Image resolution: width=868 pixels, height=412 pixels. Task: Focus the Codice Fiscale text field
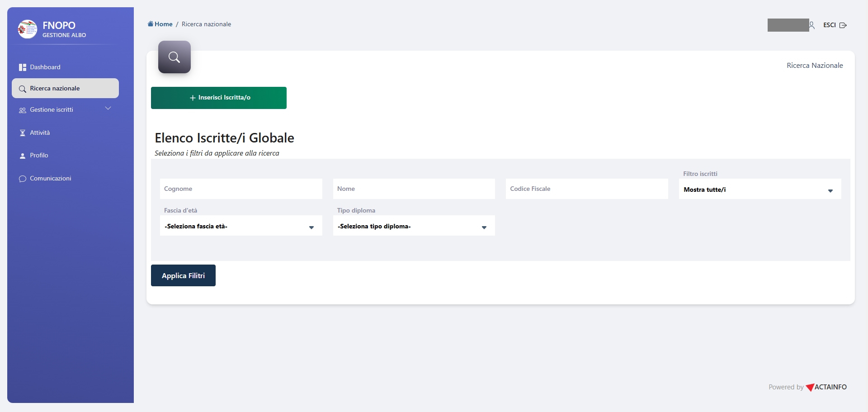click(x=586, y=189)
